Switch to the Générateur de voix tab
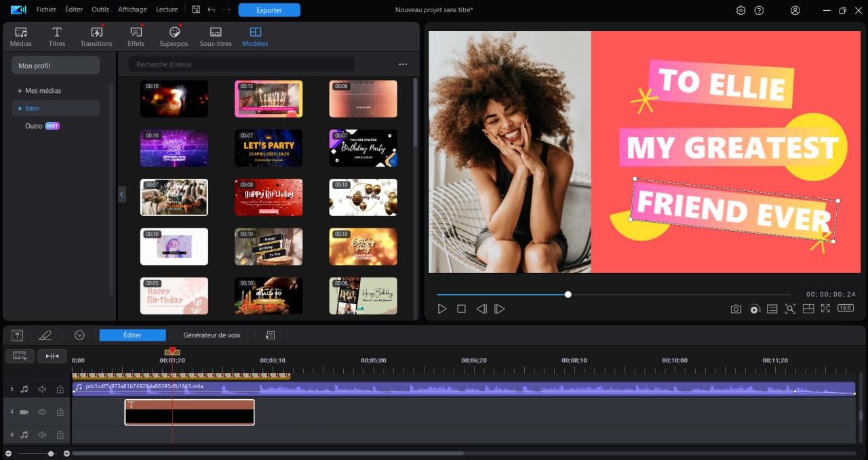This screenshot has height=460, width=868. 212,335
